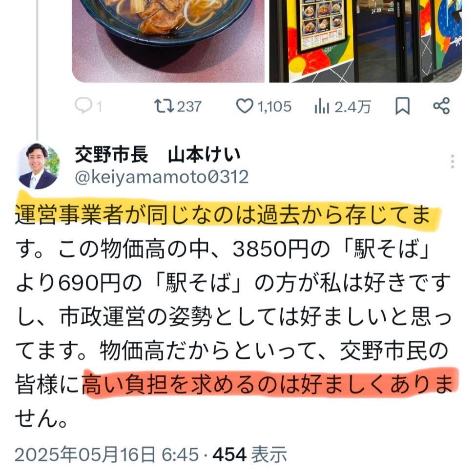Viewport: 476px width, 476px height.
Task: Open the shop entrance photo
Action: (366, 41)
